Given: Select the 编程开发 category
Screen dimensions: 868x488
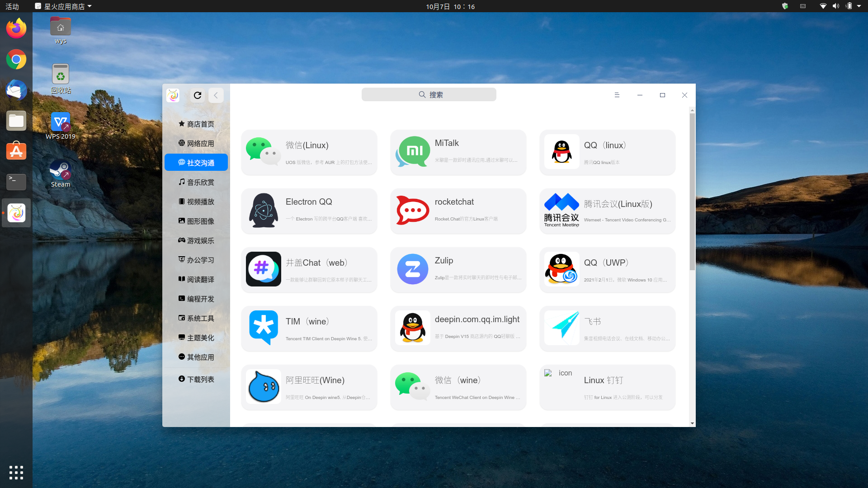Looking at the screenshot, I should pos(196,299).
